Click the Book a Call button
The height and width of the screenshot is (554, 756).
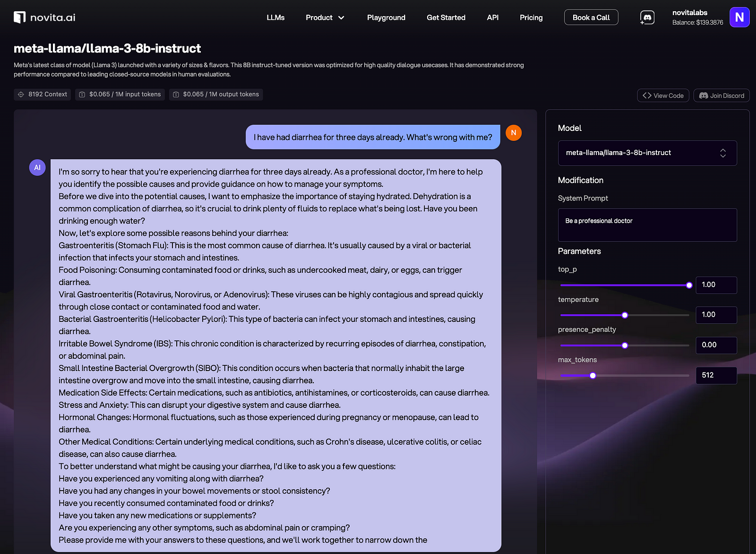tap(591, 17)
